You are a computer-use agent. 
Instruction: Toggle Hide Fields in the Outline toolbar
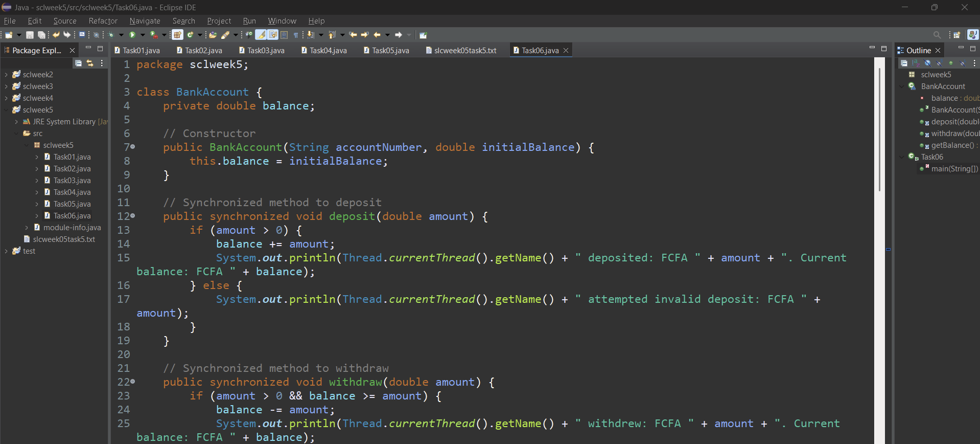pyautogui.click(x=927, y=63)
